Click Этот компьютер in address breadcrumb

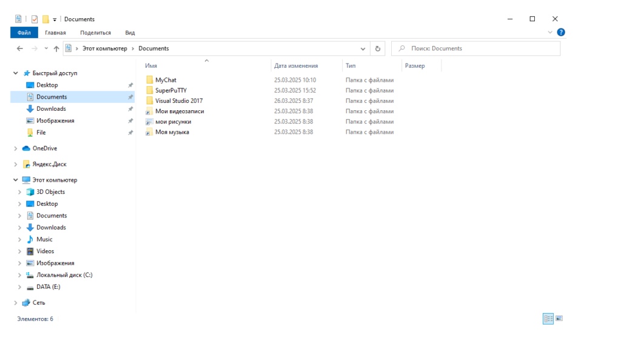(x=105, y=48)
